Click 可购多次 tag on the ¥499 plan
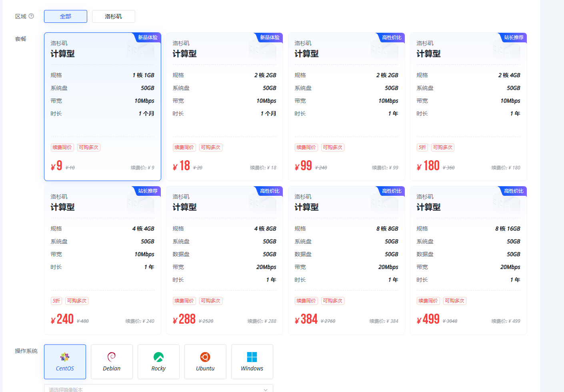The width and height of the screenshot is (564, 392). tap(454, 301)
